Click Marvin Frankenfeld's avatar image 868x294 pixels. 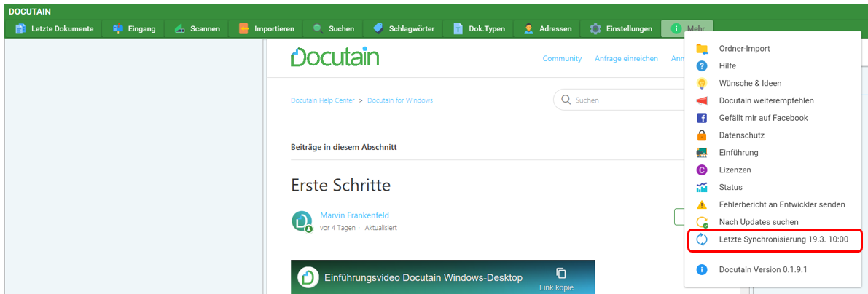pyautogui.click(x=302, y=221)
